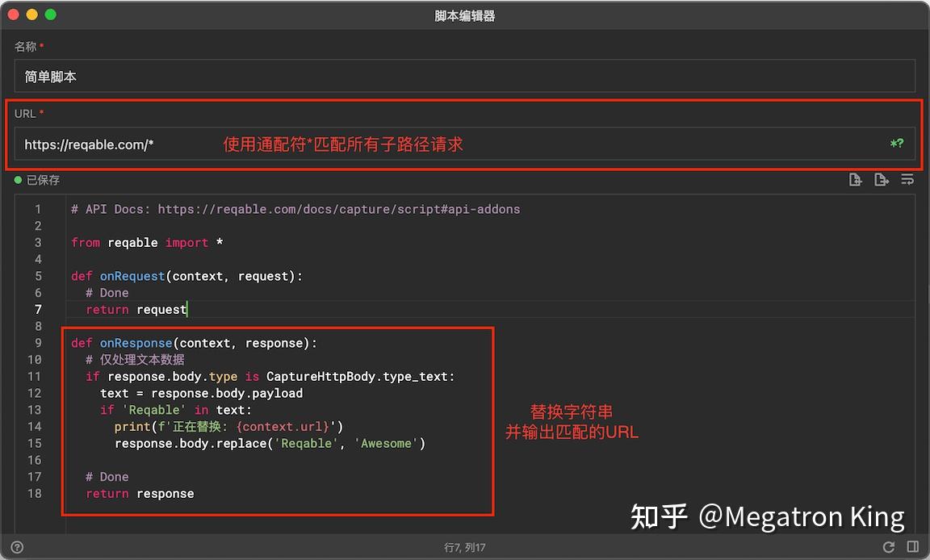The width and height of the screenshot is (930, 560).
Task: Export the current script
Action: click(x=880, y=179)
